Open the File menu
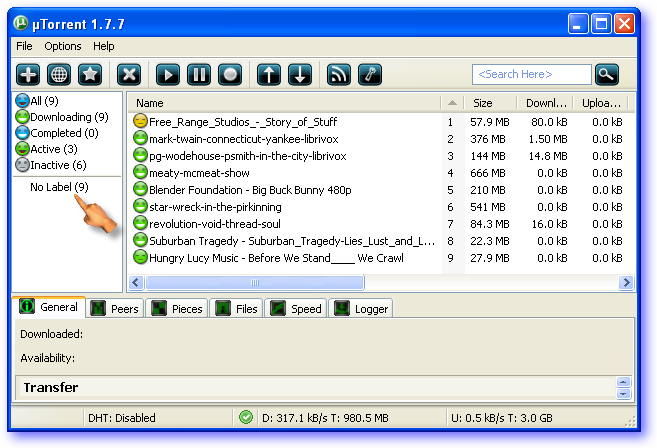This screenshot has height=448, width=657. (x=24, y=46)
